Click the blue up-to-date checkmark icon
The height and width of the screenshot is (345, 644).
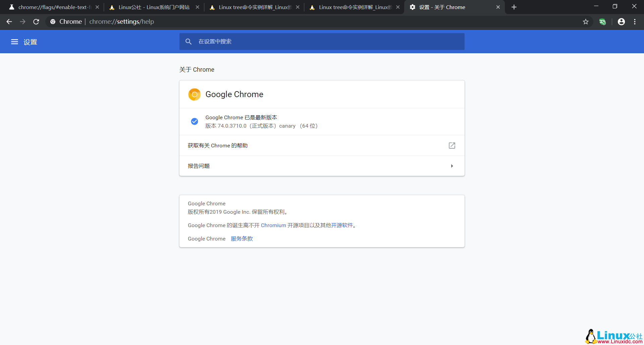(195, 121)
